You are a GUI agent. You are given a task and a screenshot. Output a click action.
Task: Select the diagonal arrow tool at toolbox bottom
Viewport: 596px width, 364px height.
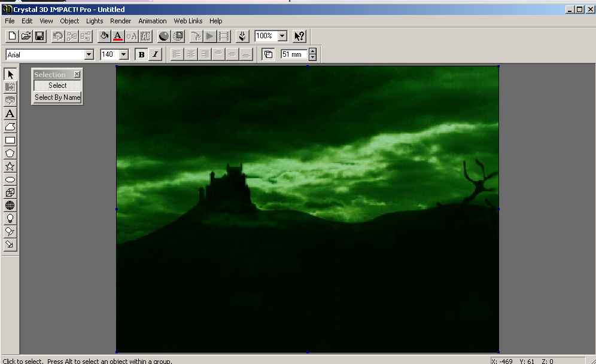click(10, 244)
